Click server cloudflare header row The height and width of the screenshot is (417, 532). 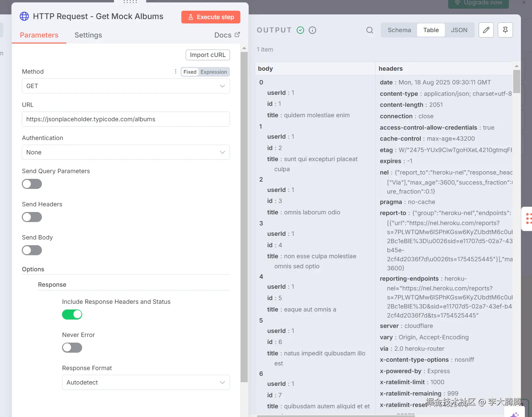tap(406, 326)
